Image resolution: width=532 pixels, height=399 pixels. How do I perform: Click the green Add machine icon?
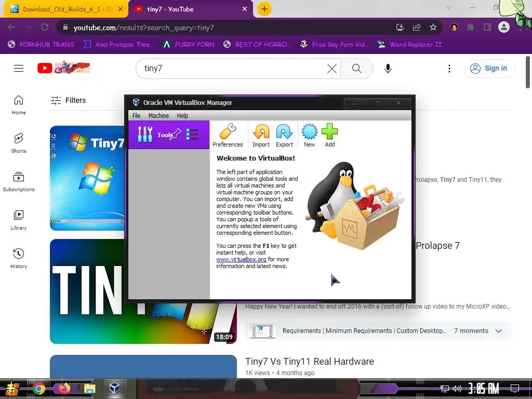click(330, 135)
